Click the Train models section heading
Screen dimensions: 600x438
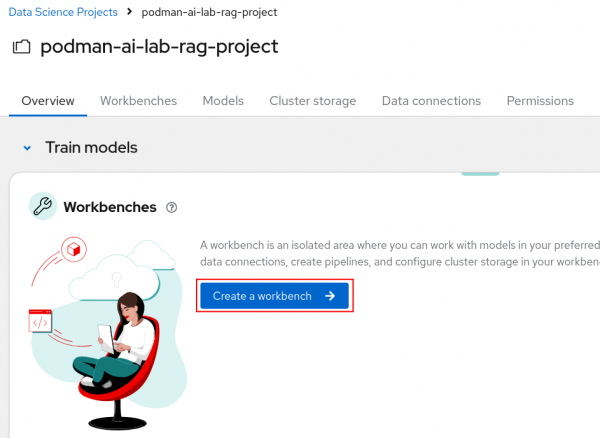click(91, 148)
